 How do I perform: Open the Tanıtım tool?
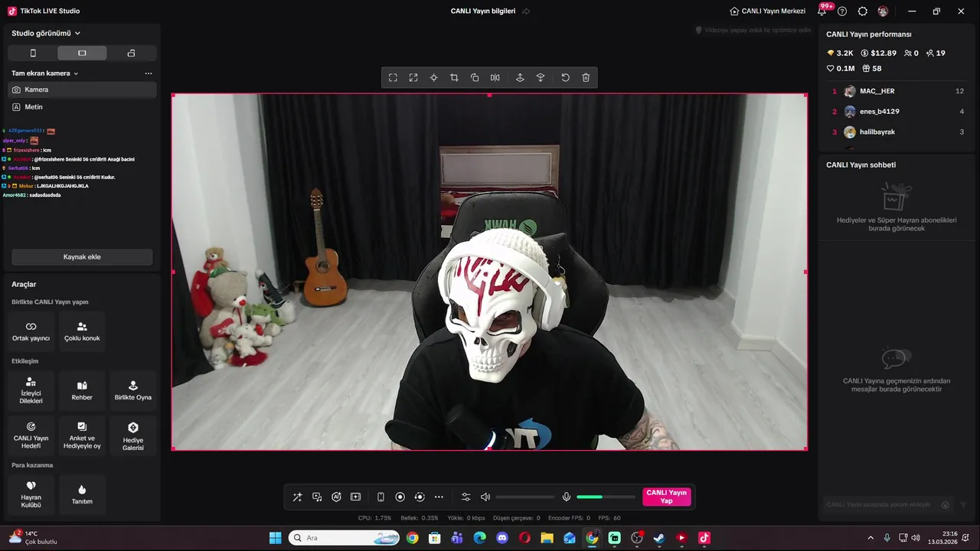pyautogui.click(x=82, y=494)
